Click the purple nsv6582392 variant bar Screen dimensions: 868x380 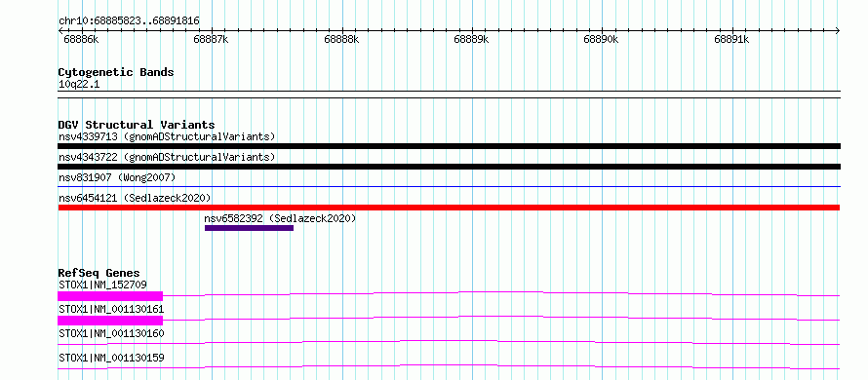(x=249, y=228)
